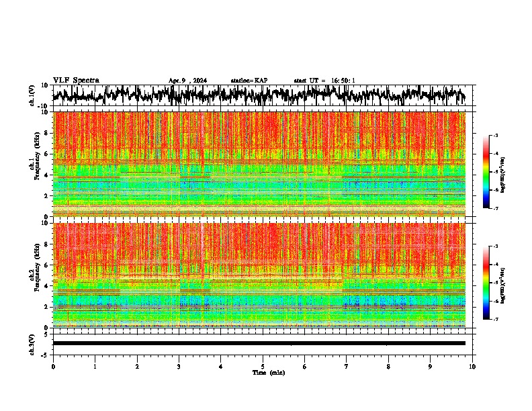
Task: Click time axis tick label '7'
Action: 347,367
